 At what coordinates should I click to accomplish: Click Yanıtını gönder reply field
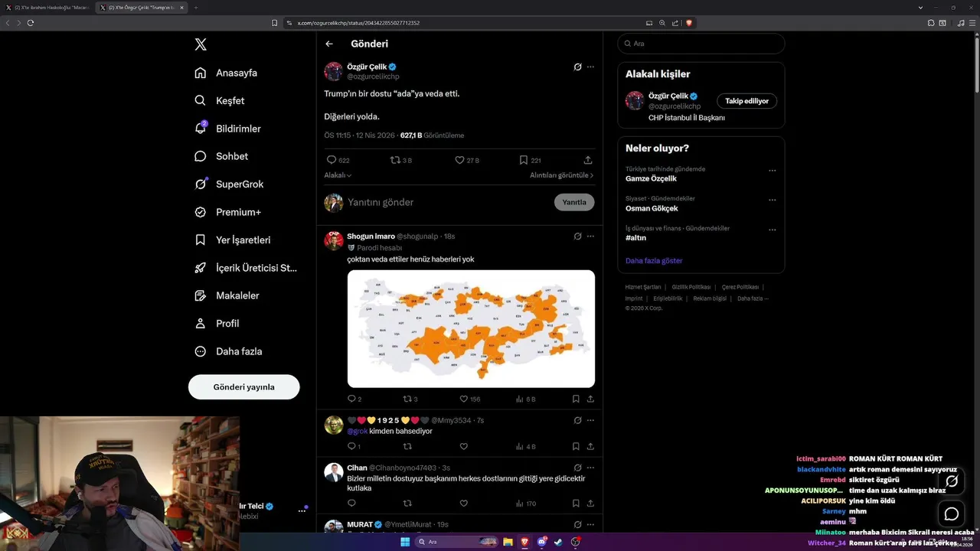click(x=448, y=202)
